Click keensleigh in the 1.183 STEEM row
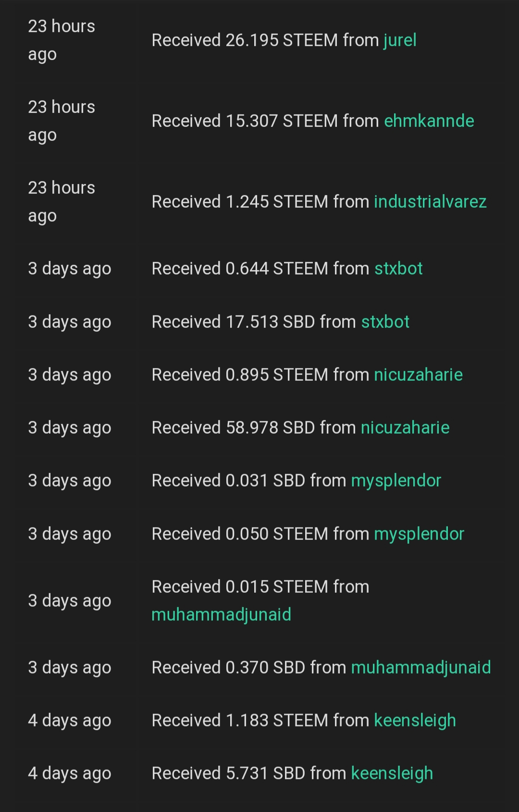Screen dimensions: 519x812 (x=415, y=721)
